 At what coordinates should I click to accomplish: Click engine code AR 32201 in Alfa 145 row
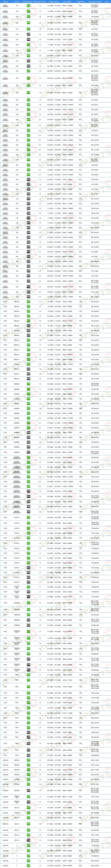tap(95, 29)
